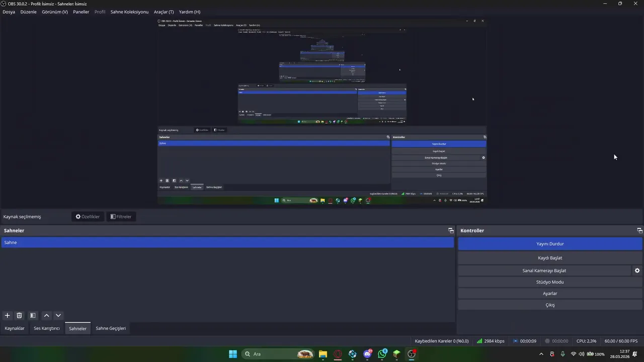This screenshot has width=644, height=362.
Task: Open scene filters icon beside trash
Action: point(33,315)
